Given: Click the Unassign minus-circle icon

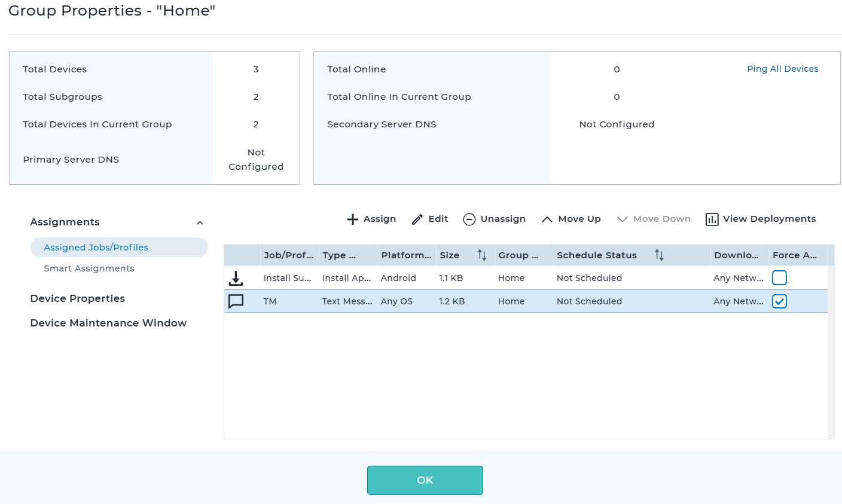Looking at the screenshot, I should pos(469,219).
